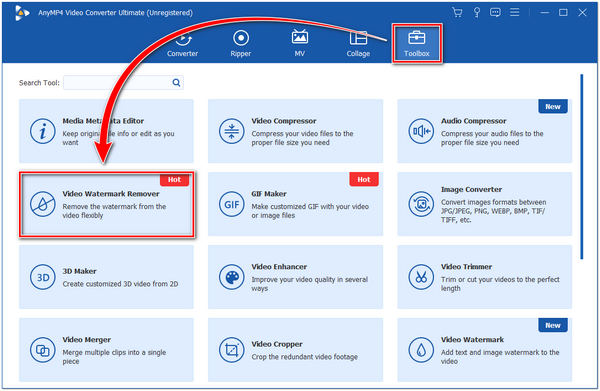Viewport: 600px width, 391px height.
Task: Click the AnyMP4 app logo
Action: point(22,13)
